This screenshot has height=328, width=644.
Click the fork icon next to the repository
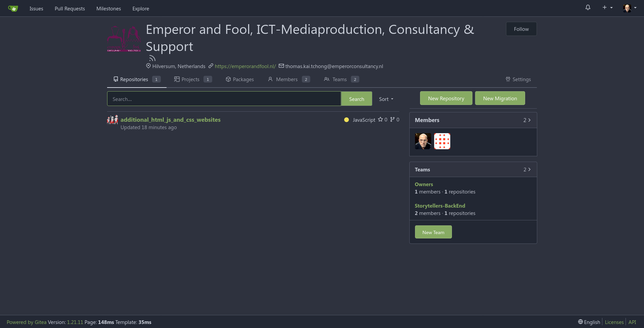click(x=392, y=119)
